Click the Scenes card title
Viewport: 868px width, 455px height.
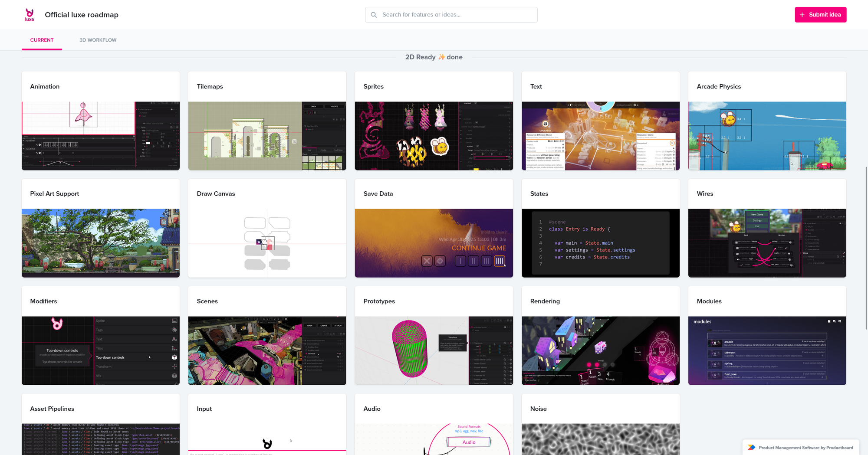pos(207,301)
